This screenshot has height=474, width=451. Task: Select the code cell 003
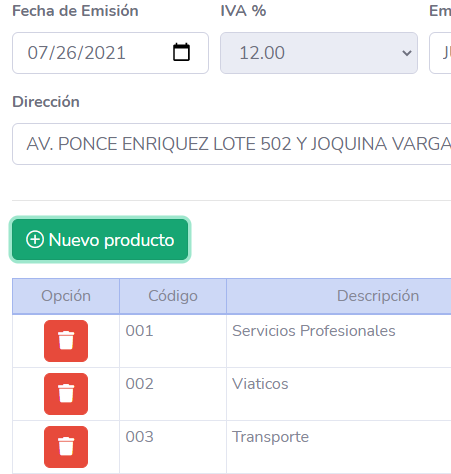tap(173, 447)
